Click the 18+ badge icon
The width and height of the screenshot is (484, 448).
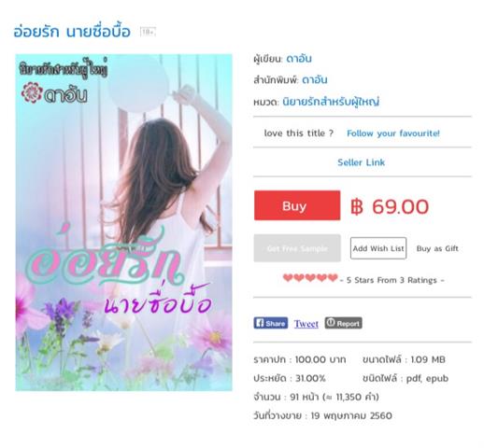(148, 32)
